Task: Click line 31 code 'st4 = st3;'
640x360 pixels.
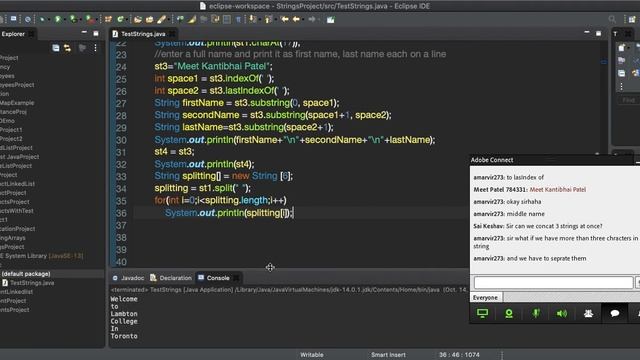Action: [x=174, y=152]
